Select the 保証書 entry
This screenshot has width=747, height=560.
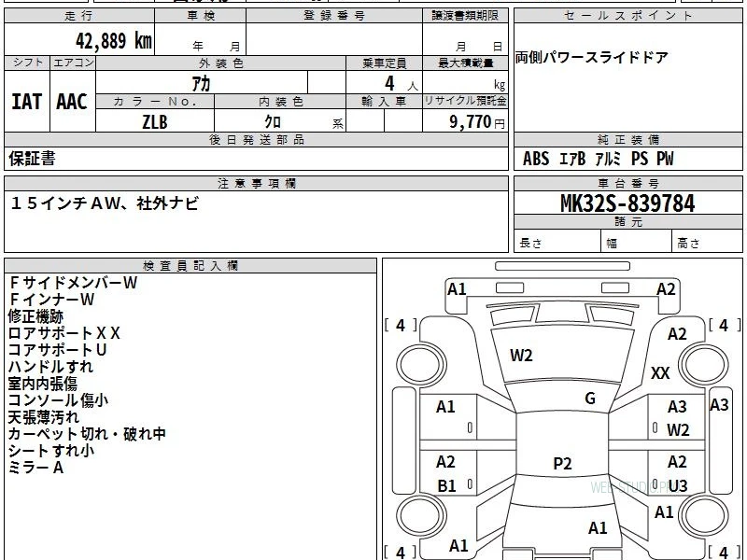[x=32, y=159]
